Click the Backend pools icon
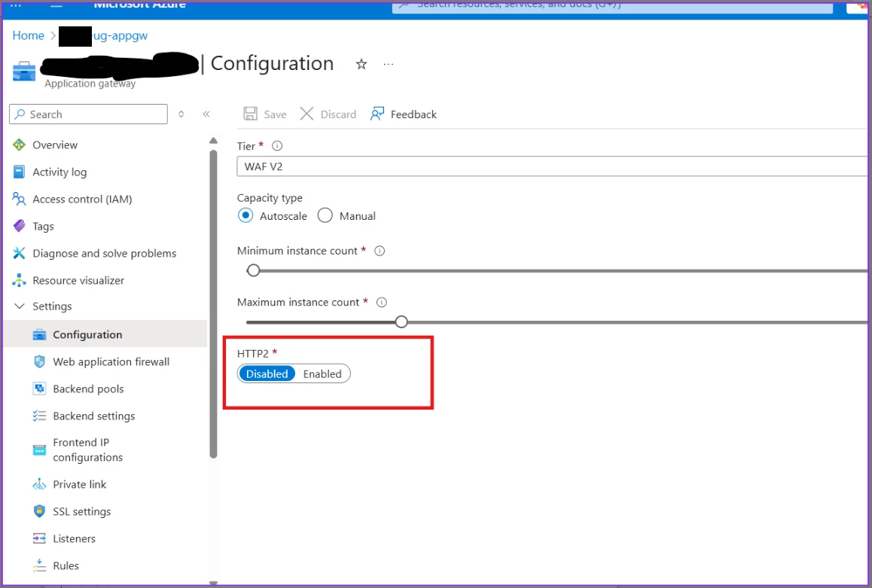 pyautogui.click(x=39, y=388)
